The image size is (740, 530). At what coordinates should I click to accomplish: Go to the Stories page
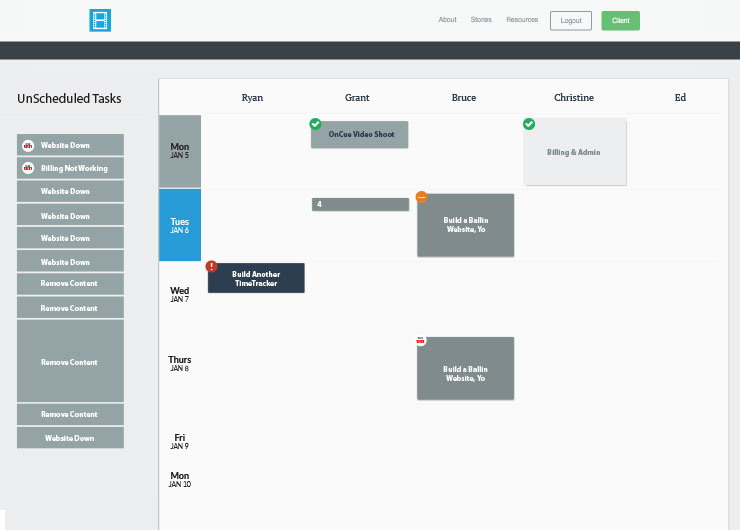[481, 20]
